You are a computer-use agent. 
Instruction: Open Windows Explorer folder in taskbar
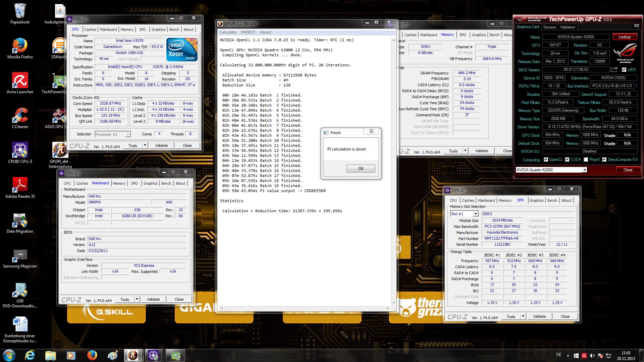pyautogui.click(x=51, y=355)
